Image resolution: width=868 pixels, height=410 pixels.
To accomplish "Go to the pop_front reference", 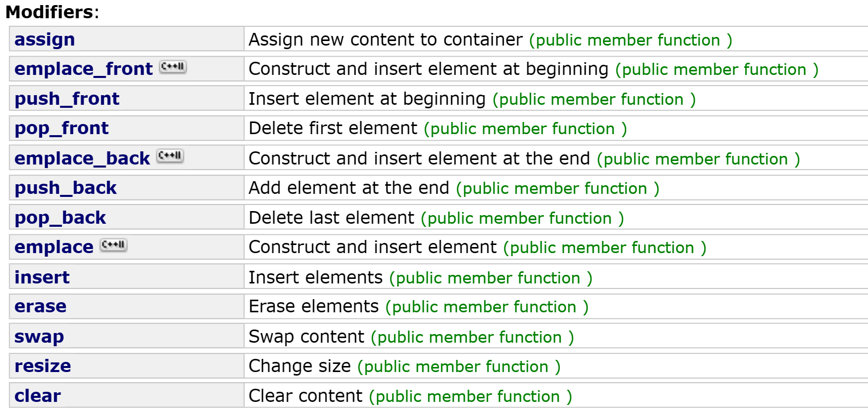I will [x=61, y=128].
